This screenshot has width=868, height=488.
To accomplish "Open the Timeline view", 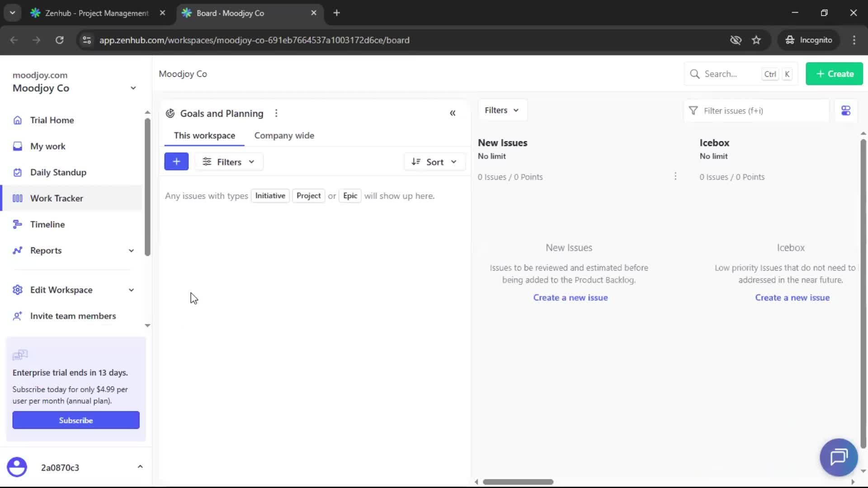I will (47, 224).
